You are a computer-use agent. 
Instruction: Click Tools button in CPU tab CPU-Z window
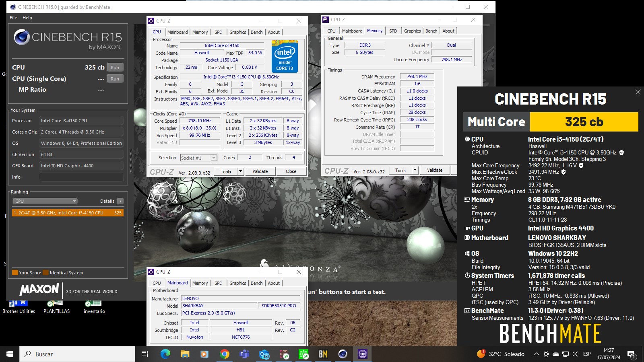point(226,171)
